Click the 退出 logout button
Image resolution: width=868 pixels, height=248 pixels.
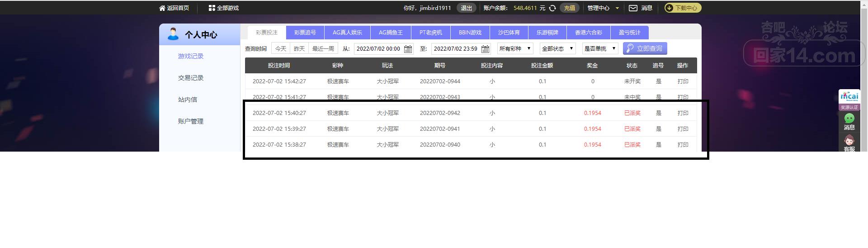pyautogui.click(x=466, y=8)
